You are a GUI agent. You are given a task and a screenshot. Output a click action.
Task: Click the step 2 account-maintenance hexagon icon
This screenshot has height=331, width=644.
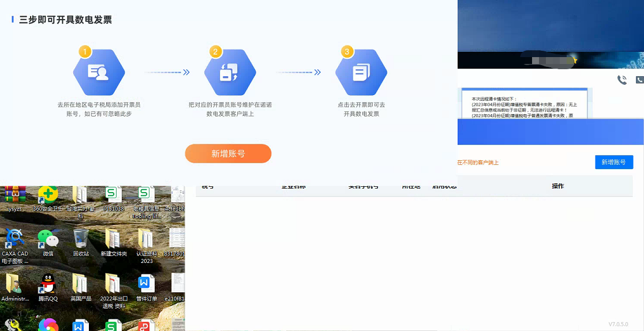[230, 73]
